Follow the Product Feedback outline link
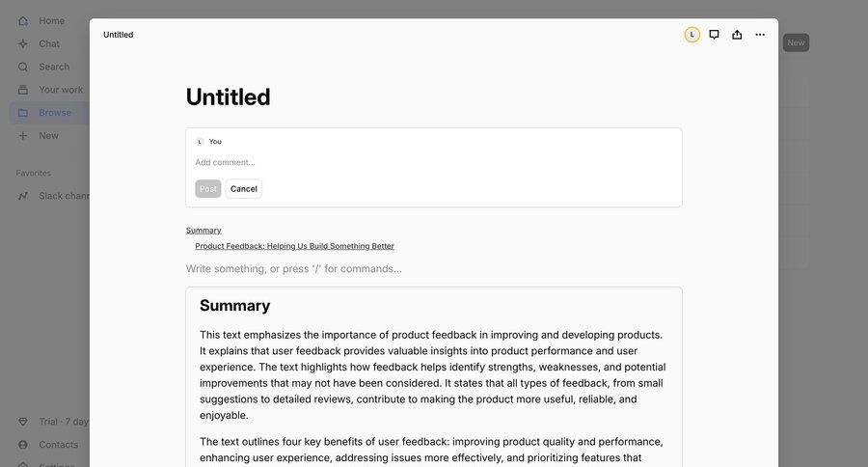This screenshot has width=868, height=467. pos(294,246)
